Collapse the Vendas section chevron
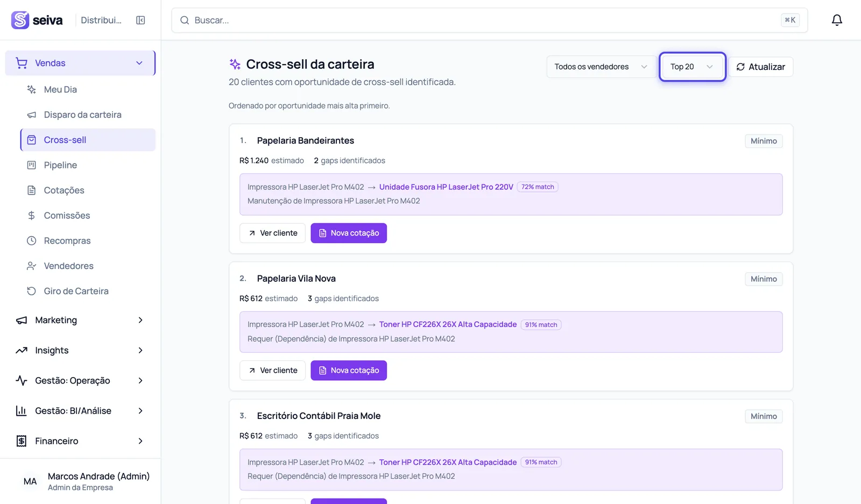 pyautogui.click(x=139, y=63)
